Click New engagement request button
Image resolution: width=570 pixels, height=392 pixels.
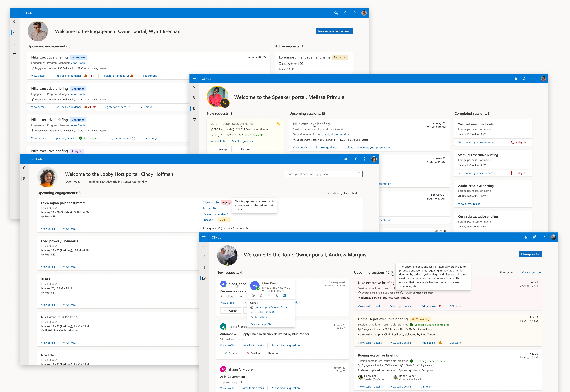[x=334, y=31]
